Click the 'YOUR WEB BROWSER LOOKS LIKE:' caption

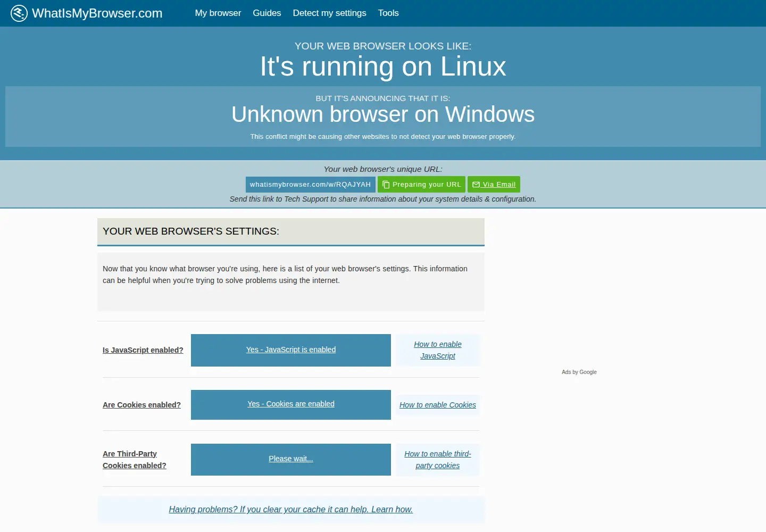point(383,46)
